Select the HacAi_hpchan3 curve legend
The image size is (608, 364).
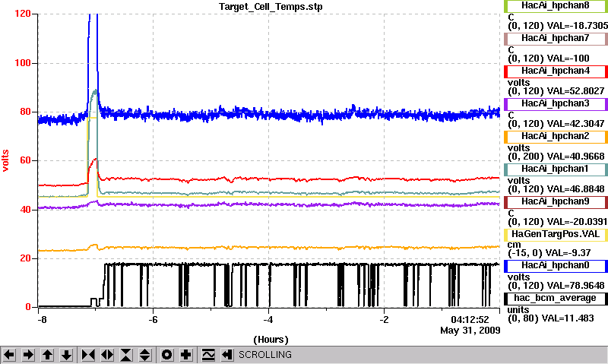pyautogui.click(x=556, y=104)
